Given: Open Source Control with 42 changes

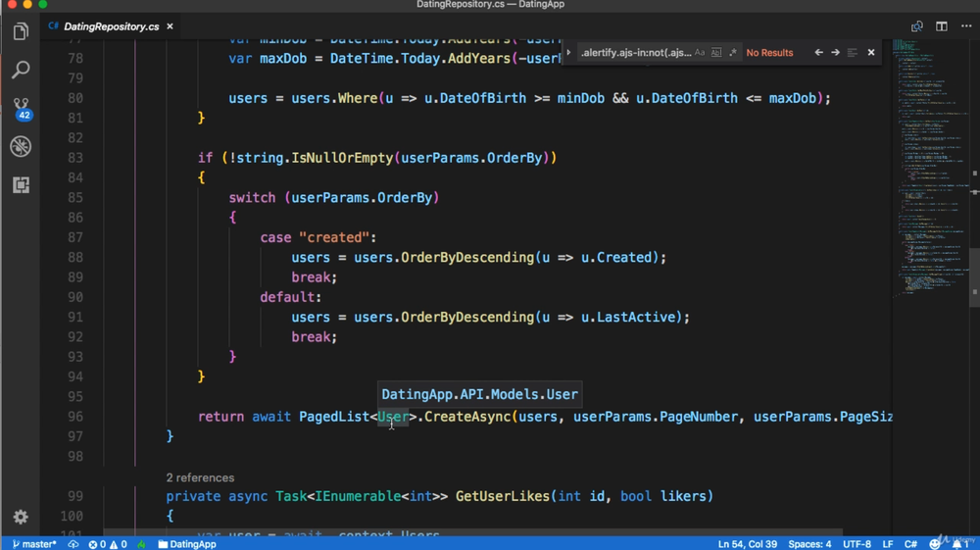Looking at the screenshot, I should click(x=22, y=108).
